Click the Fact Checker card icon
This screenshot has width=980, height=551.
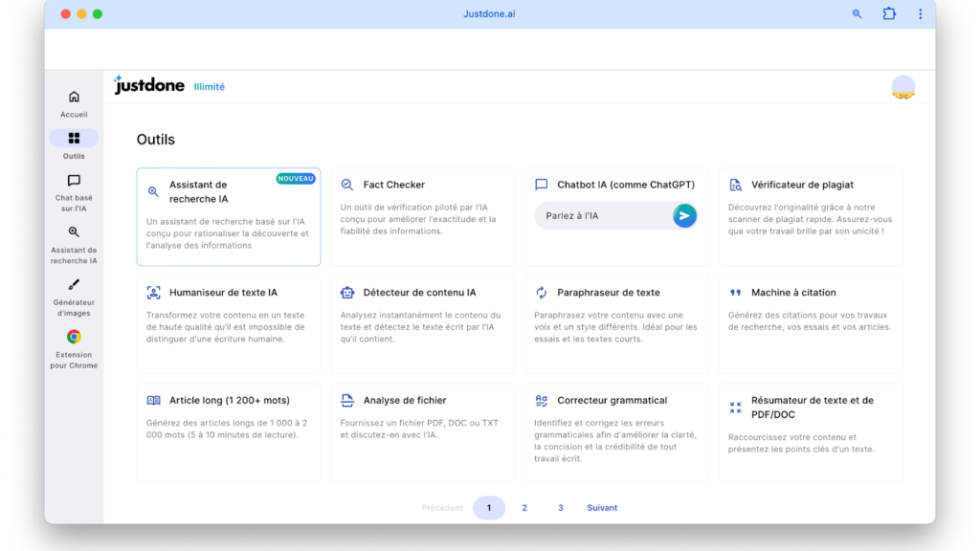click(346, 185)
